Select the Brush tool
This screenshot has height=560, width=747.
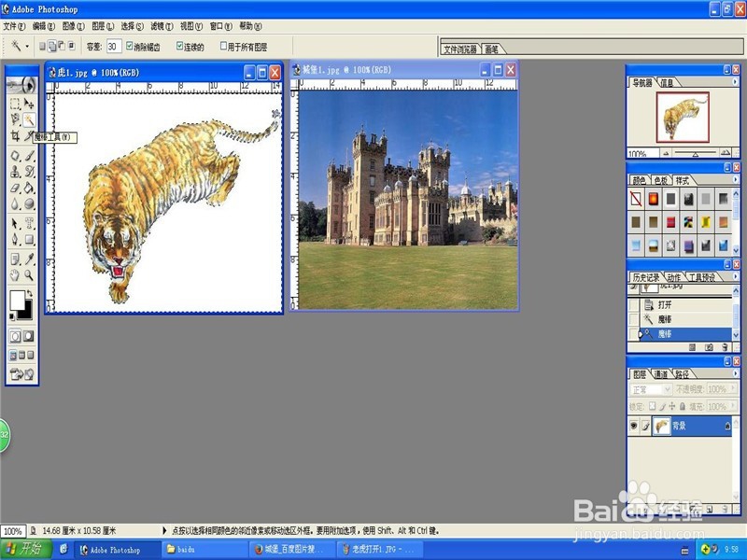click(x=29, y=156)
